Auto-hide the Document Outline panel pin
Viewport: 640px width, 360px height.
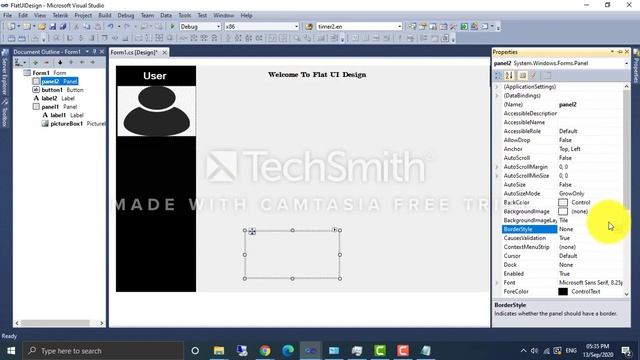tap(95, 52)
